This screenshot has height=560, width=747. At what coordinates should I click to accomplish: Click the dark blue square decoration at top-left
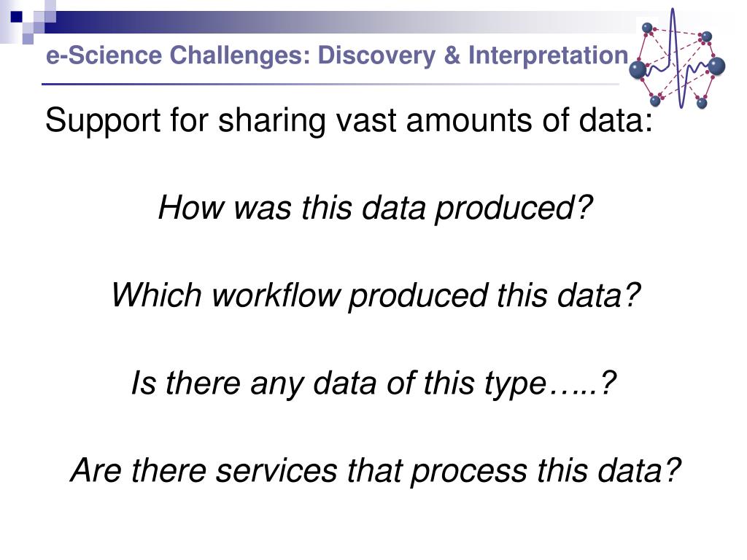click(17, 17)
